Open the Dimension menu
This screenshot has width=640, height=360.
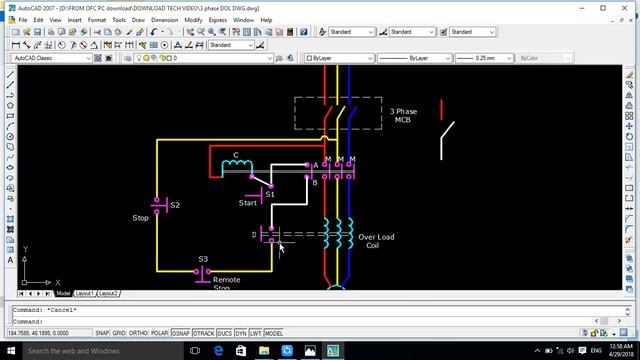(164, 20)
